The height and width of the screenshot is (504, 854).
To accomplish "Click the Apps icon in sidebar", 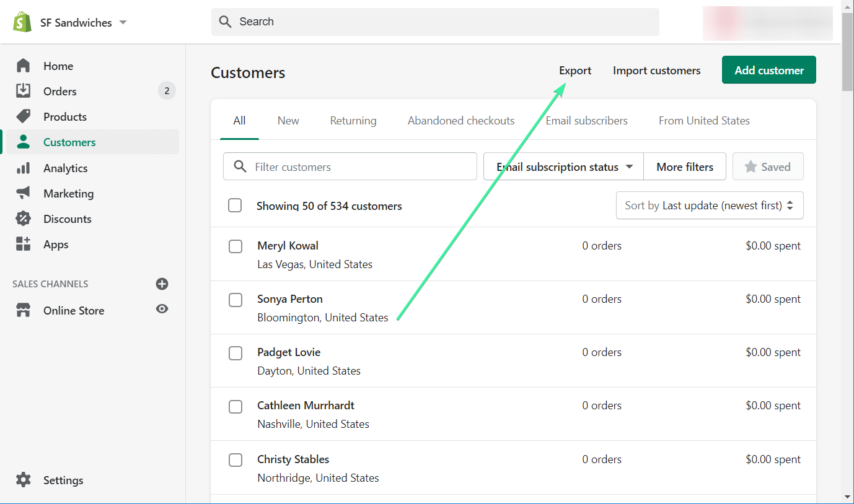I will [x=23, y=244].
